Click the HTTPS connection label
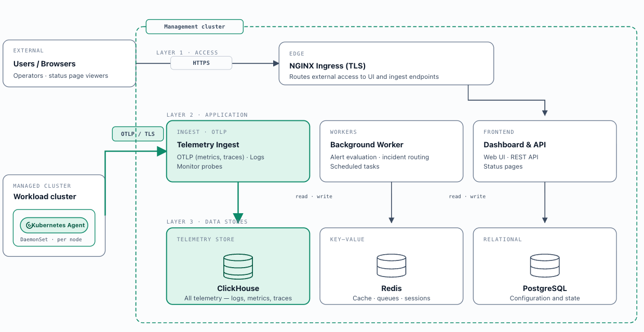Screen dimensions: 644x332 click(202, 63)
